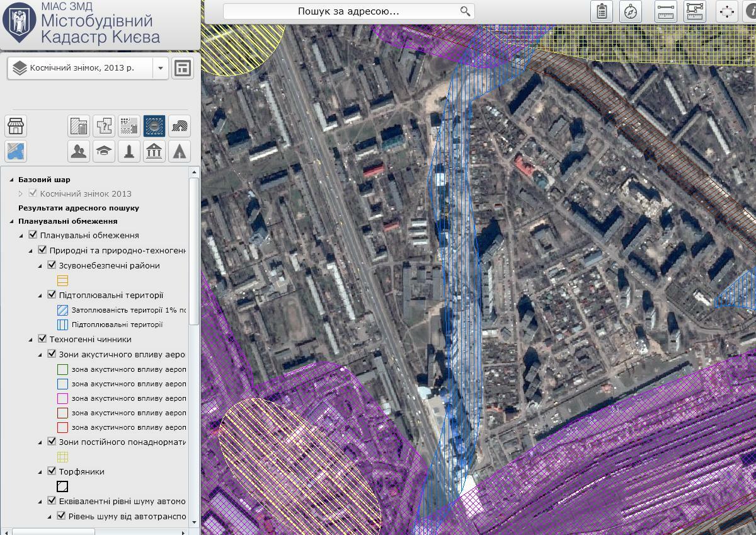Collapse the Торфяники node

coord(40,471)
